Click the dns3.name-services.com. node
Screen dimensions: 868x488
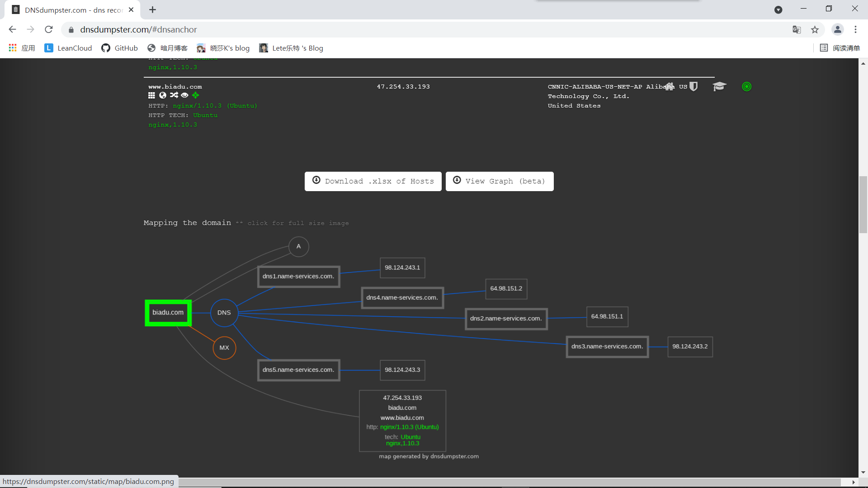tap(607, 347)
